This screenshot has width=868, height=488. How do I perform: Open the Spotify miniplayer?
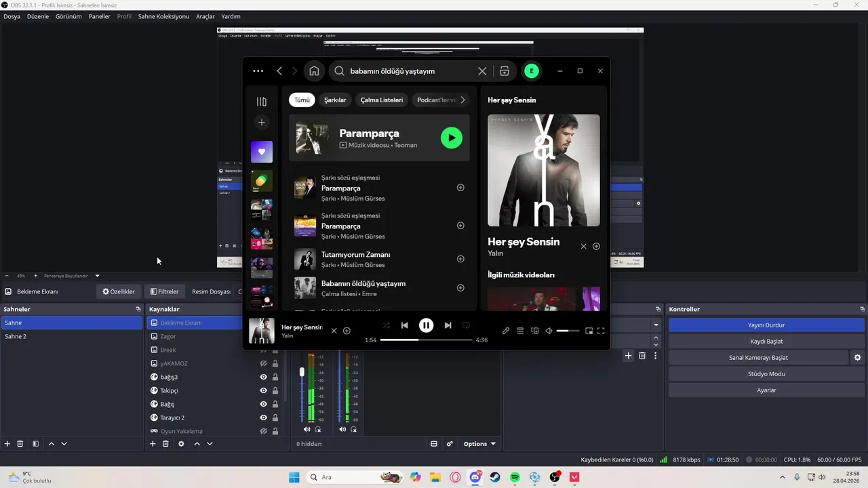coord(589,331)
